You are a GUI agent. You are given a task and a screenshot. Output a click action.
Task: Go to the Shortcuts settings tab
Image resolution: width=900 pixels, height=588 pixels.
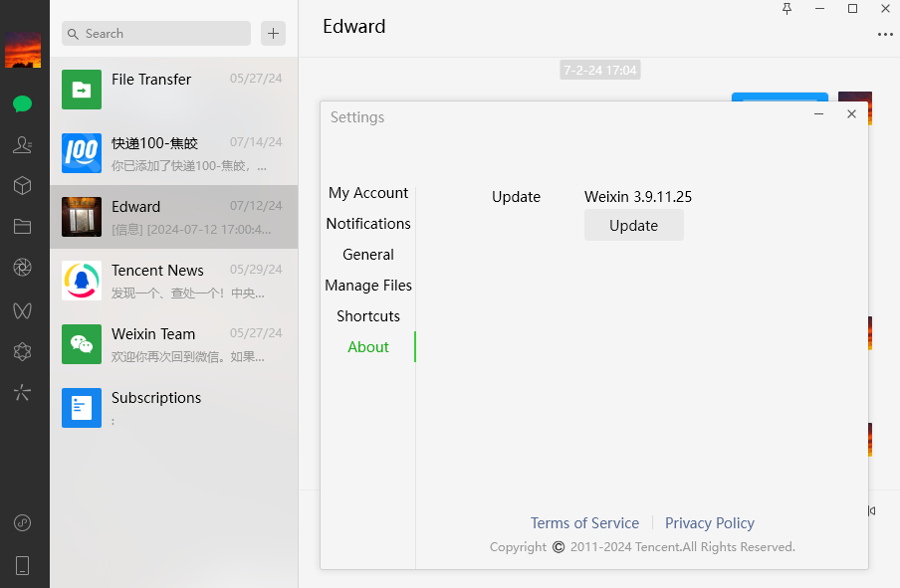point(368,316)
